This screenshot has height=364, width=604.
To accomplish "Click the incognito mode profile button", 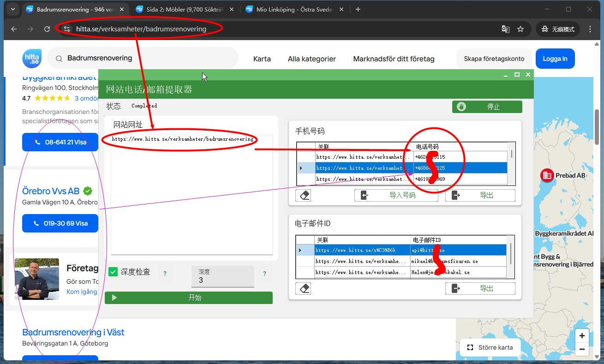I will (x=557, y=29).
